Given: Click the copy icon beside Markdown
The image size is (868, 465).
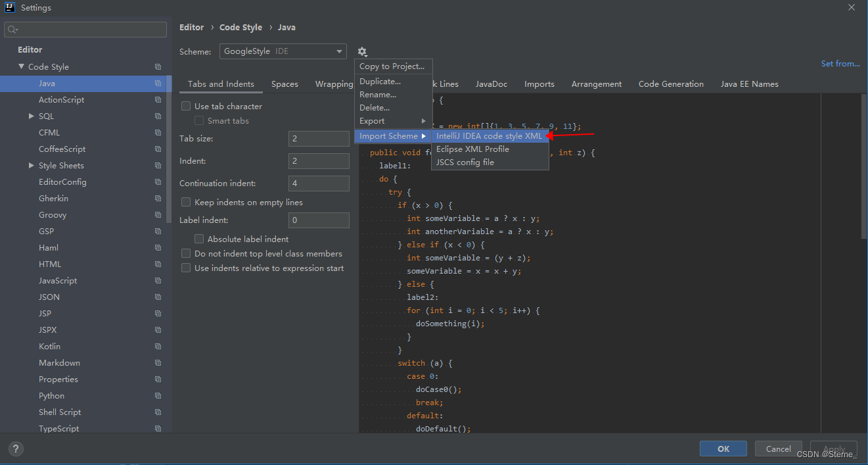Looking at the screenshot, I should click(158, 363).
